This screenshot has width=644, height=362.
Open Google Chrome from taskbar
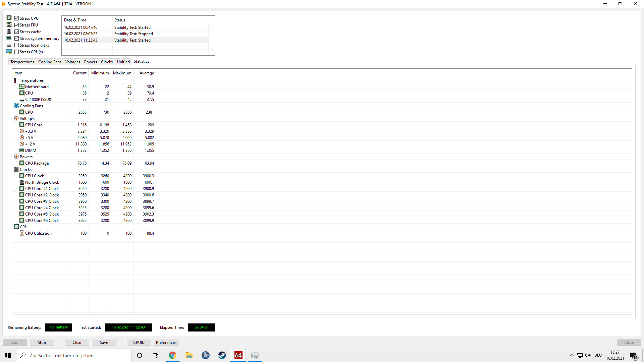click(172, 355)
